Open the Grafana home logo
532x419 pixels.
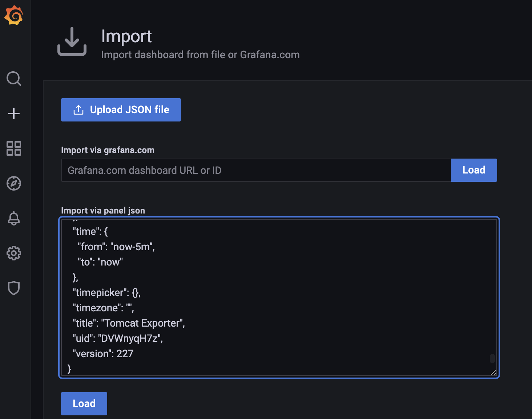(x=14, y=15)
